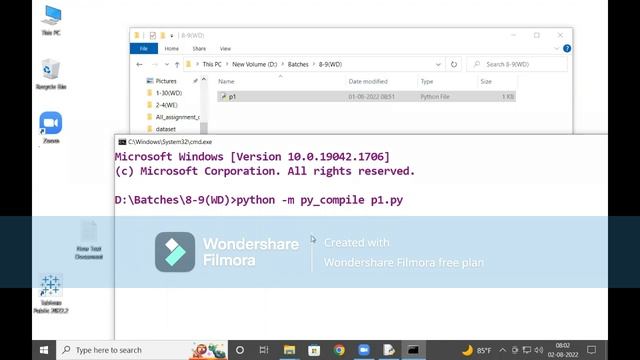Open the notification Action Center icon
Viewport: 640px width, 360px height.
pos(591,350)
